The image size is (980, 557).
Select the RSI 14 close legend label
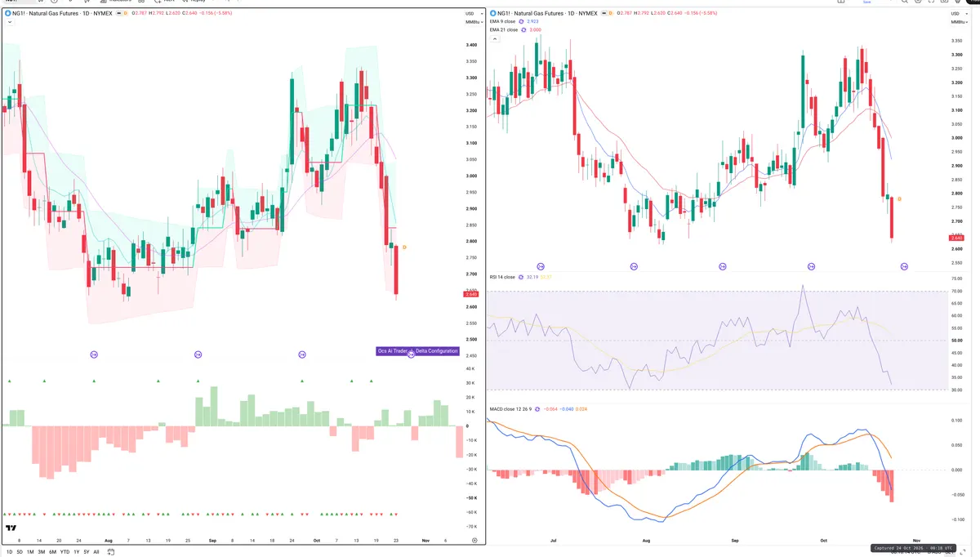(x=502, y=277)
